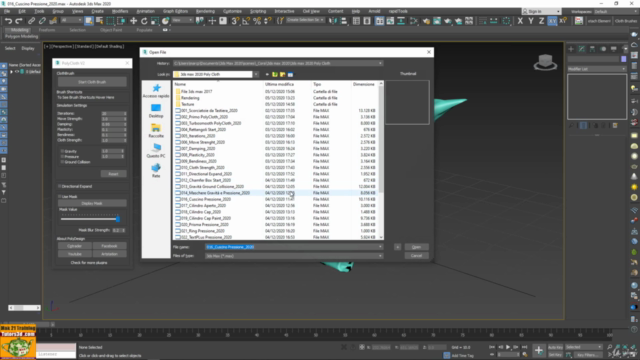Click the Open button in file dialog
This screenshot has width=640, height=360.
tap(416, 247)
